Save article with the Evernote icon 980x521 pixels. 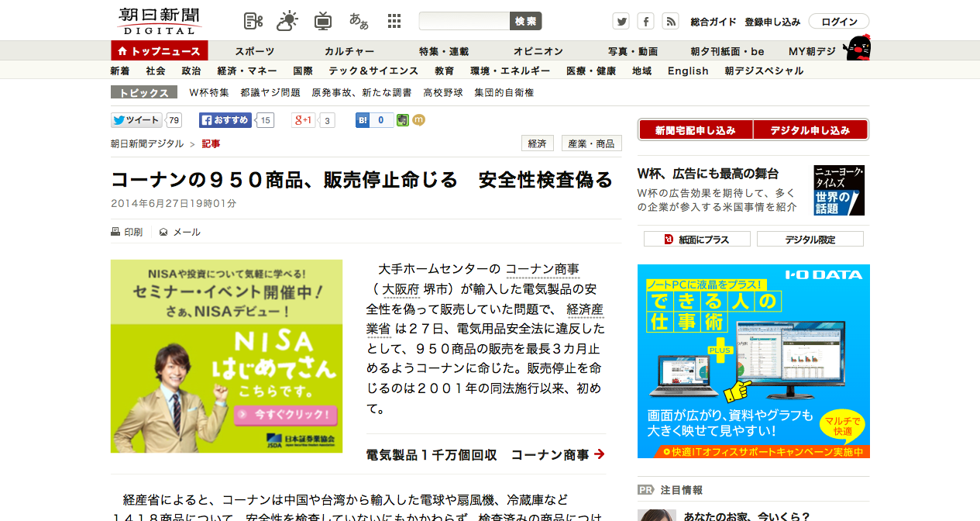[402, 120]
